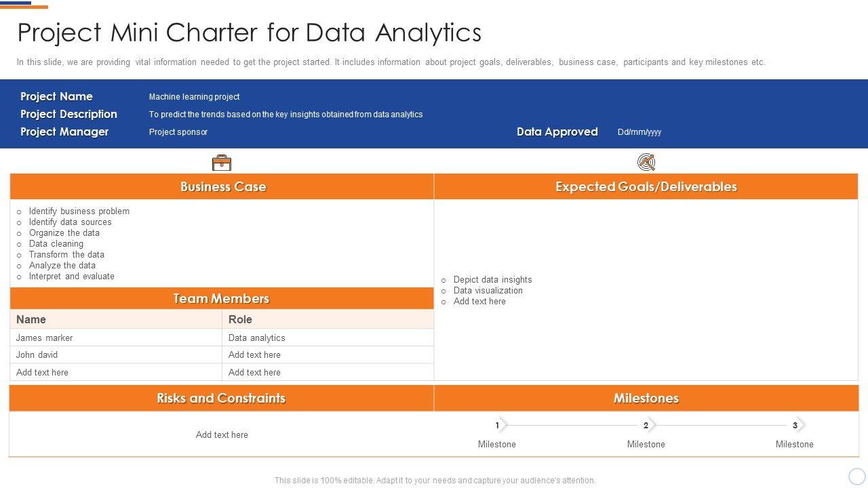Click the Milestones orange header
Viewport: 868px width, 488px height.
tap(646, 399)
